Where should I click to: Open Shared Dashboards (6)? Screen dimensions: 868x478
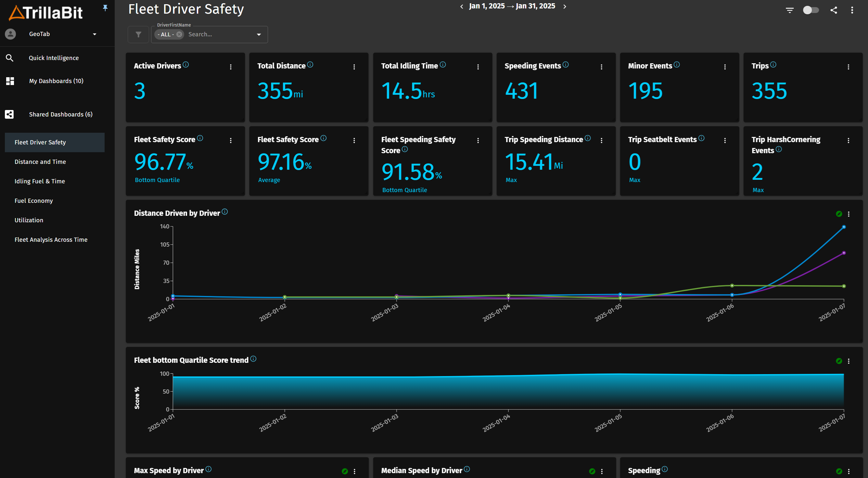coord(61,115)
